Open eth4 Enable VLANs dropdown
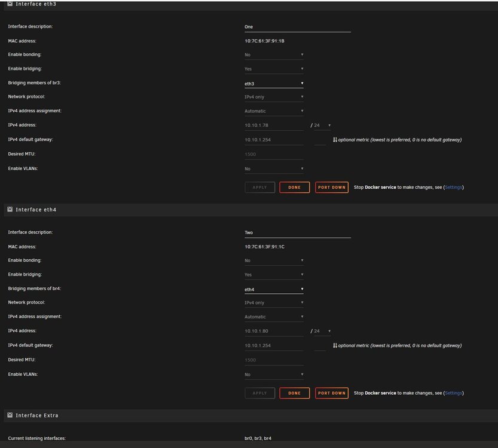 pyautogui.click(x=274, y=375)
